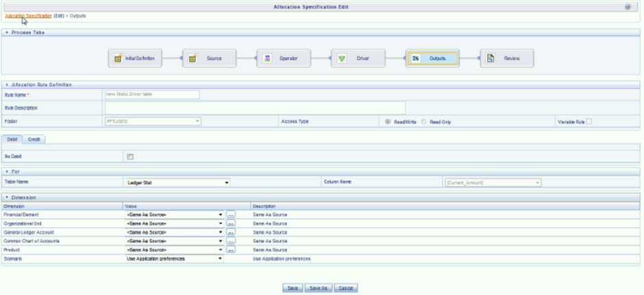Collapse the Allocation Rule Definition section

pyautogui.click(x=7, y=84)
